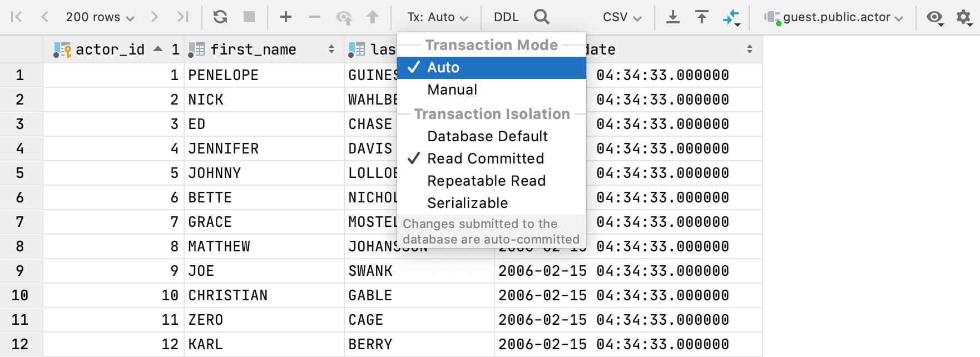980x357 pixels.
Task: Expand the CSV format dropdown
Action: 622,17
